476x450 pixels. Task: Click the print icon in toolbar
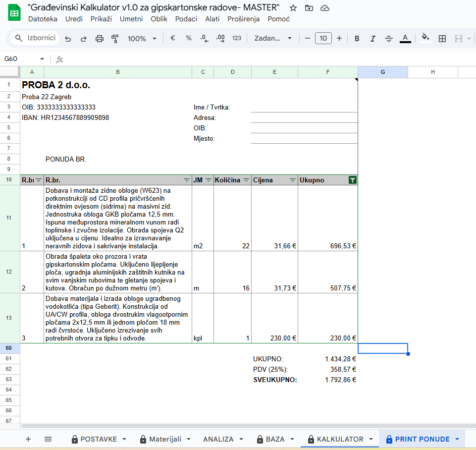[x=100, y=39]
